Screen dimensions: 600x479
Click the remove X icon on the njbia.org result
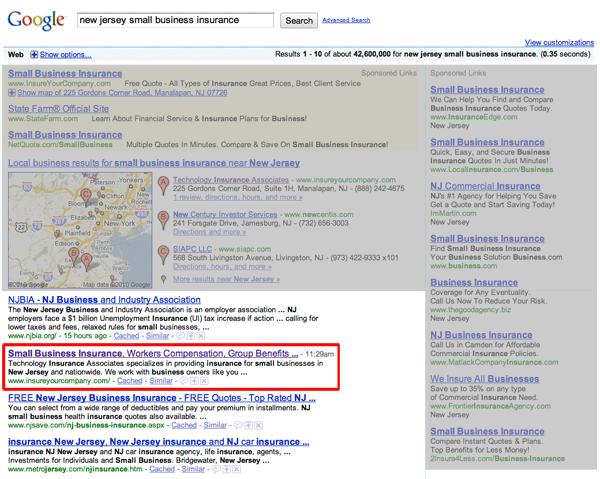(x=201, y=336)
